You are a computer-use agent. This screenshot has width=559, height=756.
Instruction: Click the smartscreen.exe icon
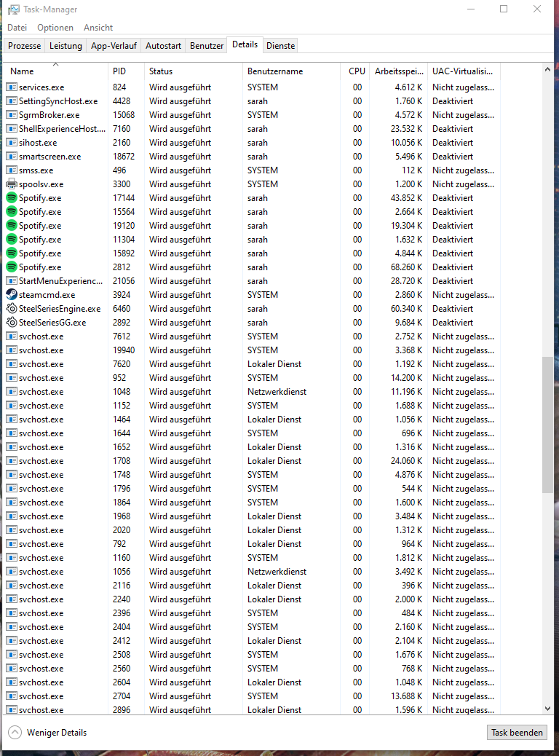(x=12, y=157)
